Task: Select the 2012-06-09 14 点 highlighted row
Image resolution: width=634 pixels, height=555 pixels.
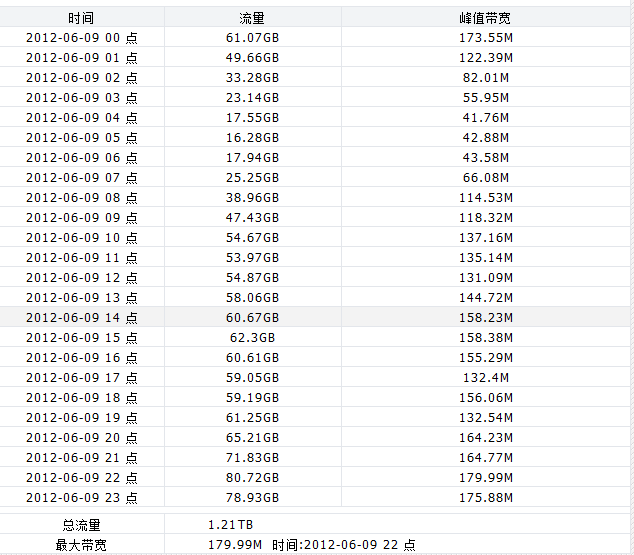Action: tap(315, 318)
